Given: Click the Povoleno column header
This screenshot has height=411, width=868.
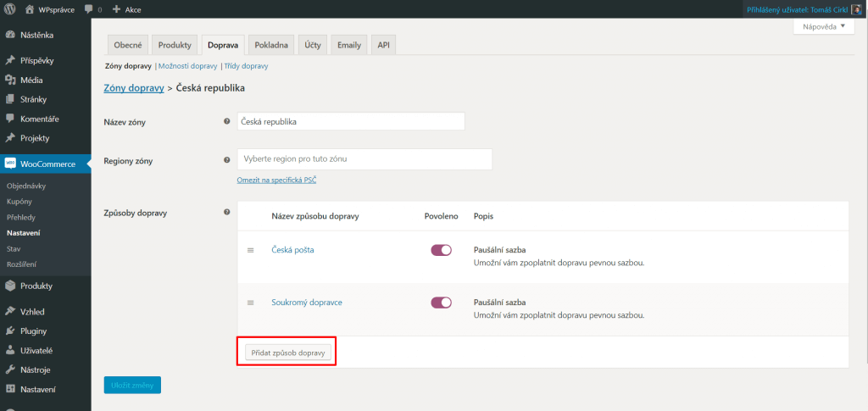Looking at the screenshot, I should pyautogui.click(x=442, y=216).
